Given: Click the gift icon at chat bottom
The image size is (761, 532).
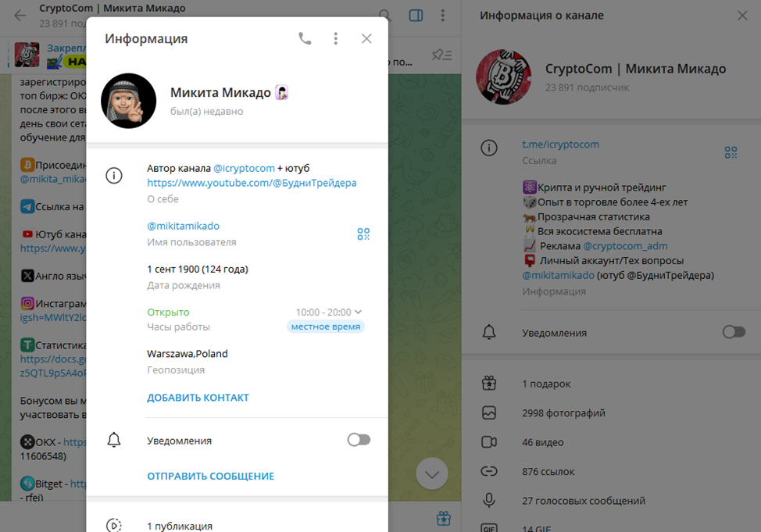Looking at the screenshot, I should click(x=444, y=519).
